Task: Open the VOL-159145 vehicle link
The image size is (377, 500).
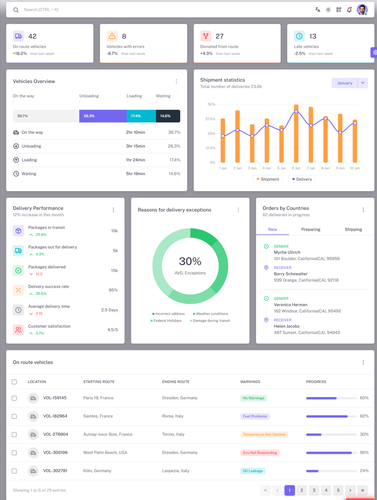Action: [x=55, y=398]
